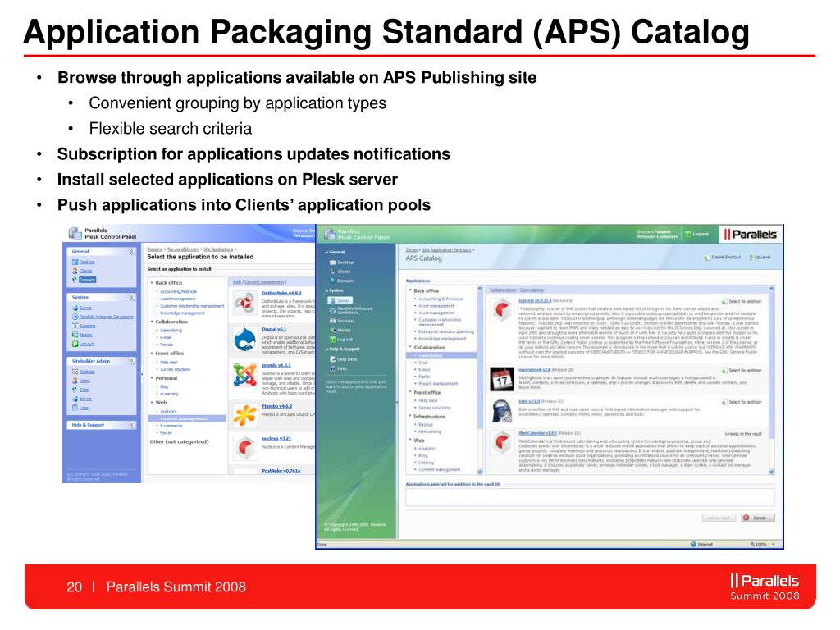The height and width of the screenshot is (630, 840).
Task: Open the PostNuke v0.761a link
Action: pyautogui.click(x=281, y=470)
